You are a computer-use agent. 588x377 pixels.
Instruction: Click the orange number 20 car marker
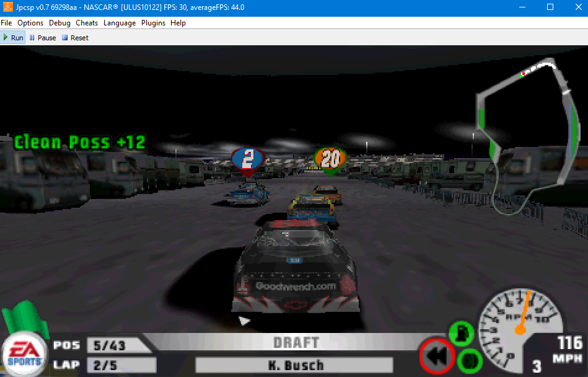[330, 161]
